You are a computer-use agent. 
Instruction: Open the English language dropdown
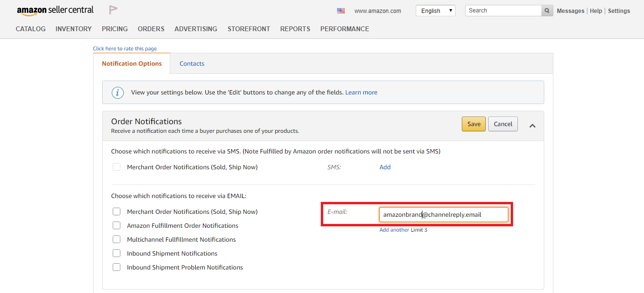[x=435, y=11]
